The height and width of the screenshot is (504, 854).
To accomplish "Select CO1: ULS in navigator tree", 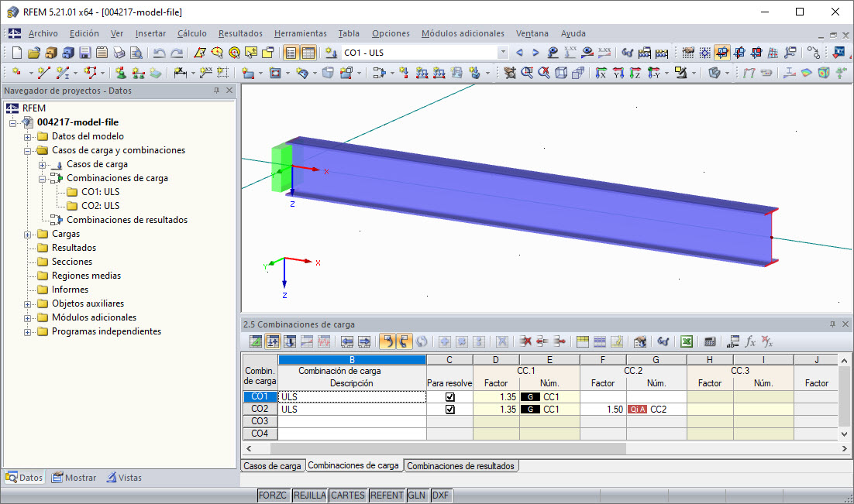I will (100, 191).
